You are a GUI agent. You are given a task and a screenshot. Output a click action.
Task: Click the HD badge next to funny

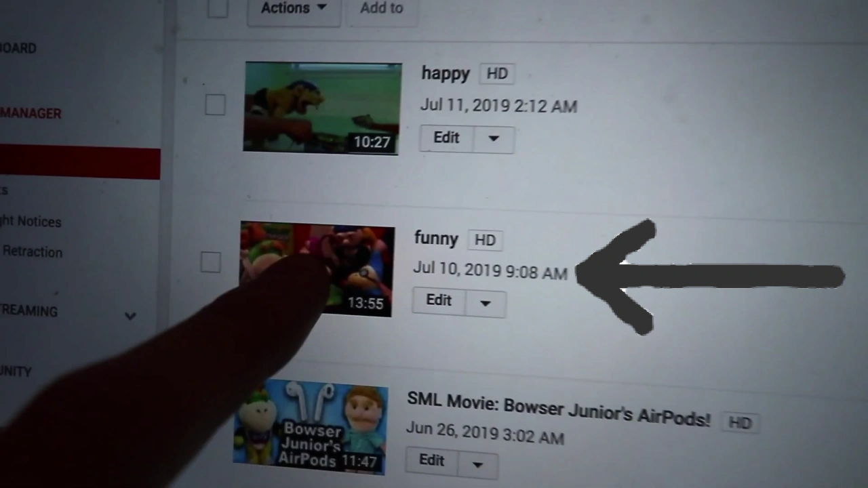tap(485, 240)
